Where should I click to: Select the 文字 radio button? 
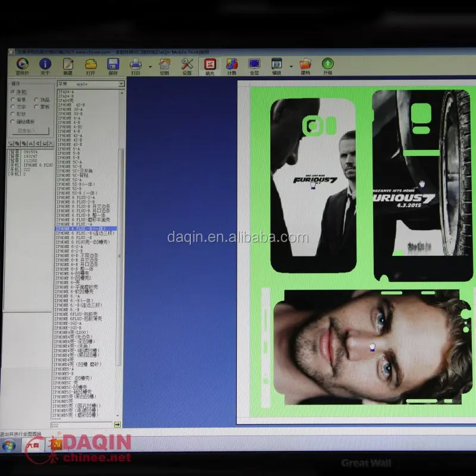14,107
